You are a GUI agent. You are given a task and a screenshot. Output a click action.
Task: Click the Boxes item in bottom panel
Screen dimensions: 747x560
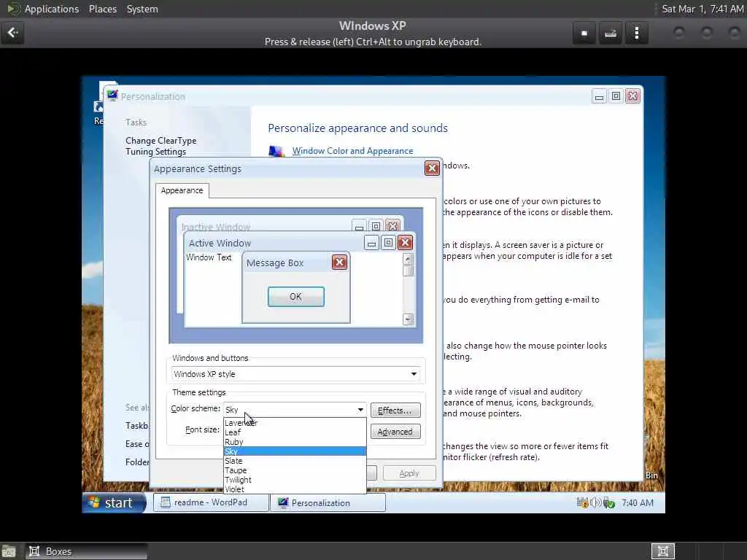pyautogui.click(x=86, y=551)
